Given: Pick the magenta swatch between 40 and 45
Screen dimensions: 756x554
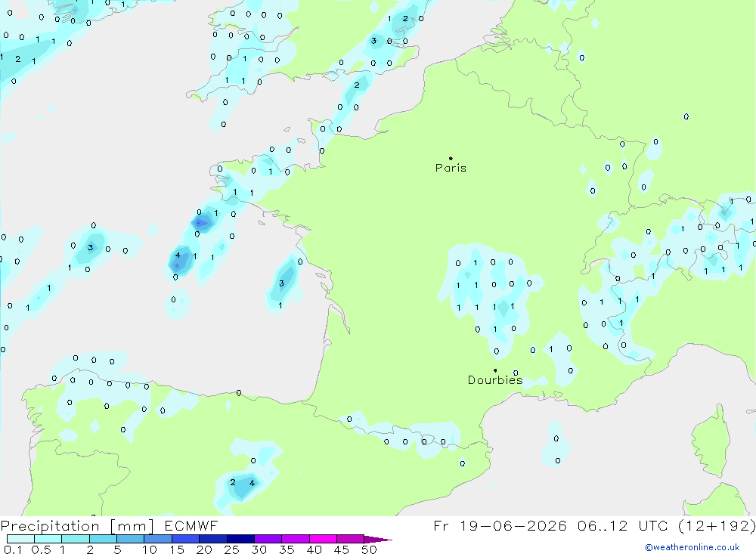Looking at the screenshot, I should tap(323, 539).
